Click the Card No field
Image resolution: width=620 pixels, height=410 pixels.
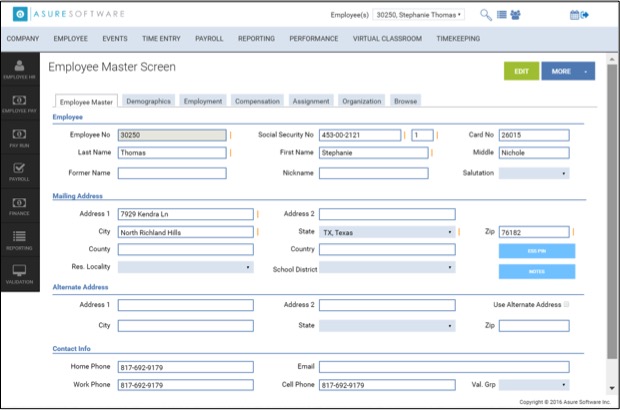coord(534,135)
